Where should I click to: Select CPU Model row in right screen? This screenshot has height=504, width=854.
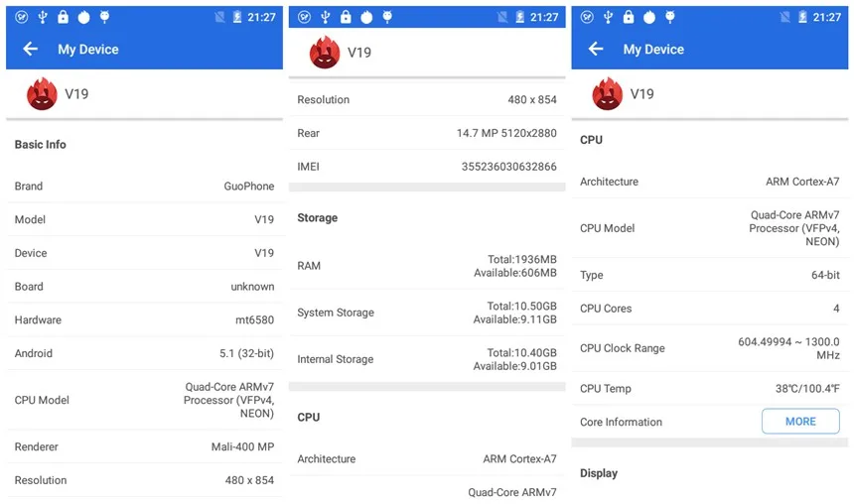(710, 228)
